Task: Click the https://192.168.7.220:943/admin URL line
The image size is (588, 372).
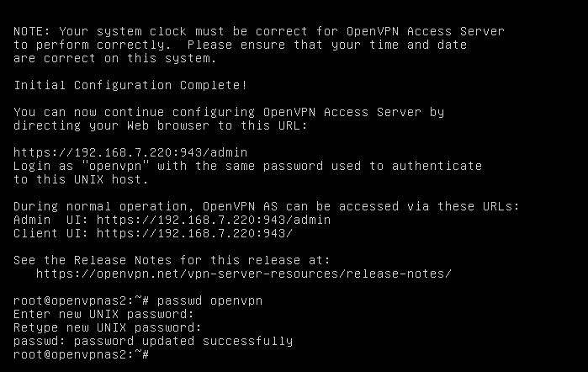Action: (x=130, y=152)
